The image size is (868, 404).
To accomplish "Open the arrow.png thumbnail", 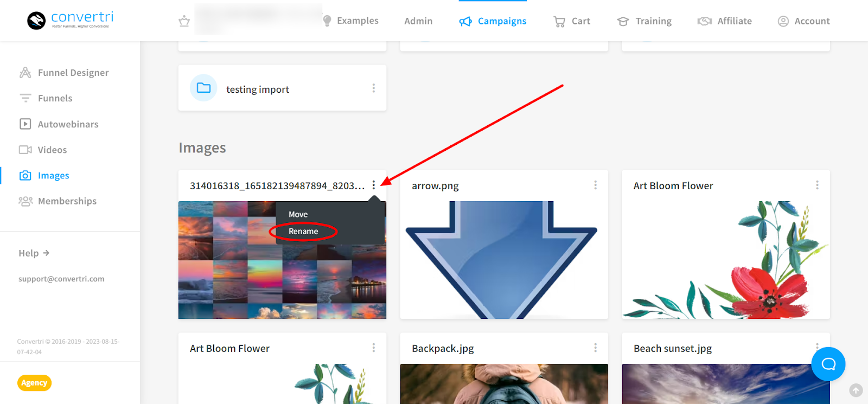I will click(x=504, y=260).
